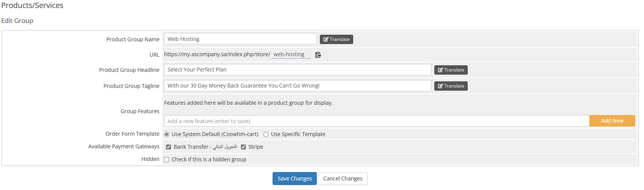
Task: Click the Stripe gateway label text
Action: (x=256, y=147)
